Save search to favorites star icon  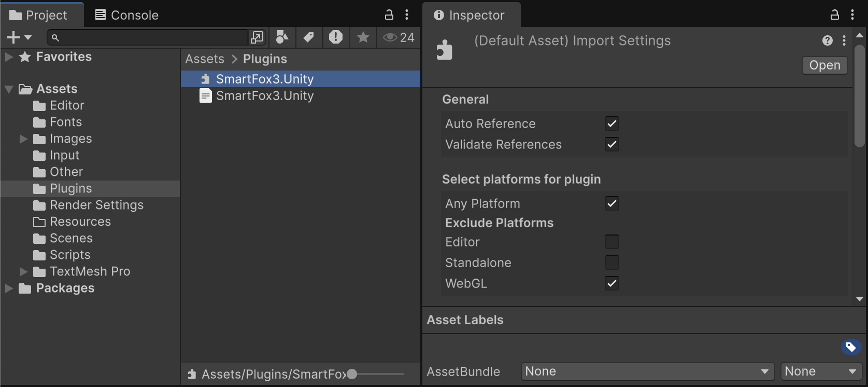363,37
